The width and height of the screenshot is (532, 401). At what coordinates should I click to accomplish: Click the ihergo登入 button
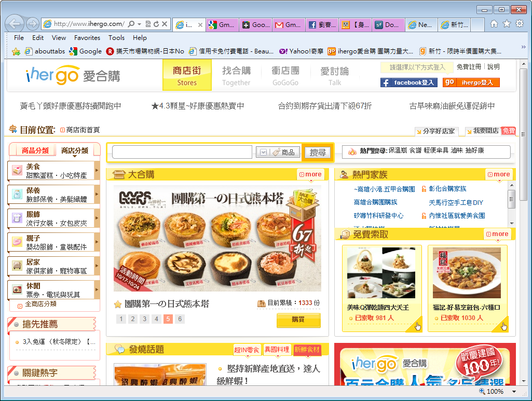pyautogui.click(x=471, y=82)
